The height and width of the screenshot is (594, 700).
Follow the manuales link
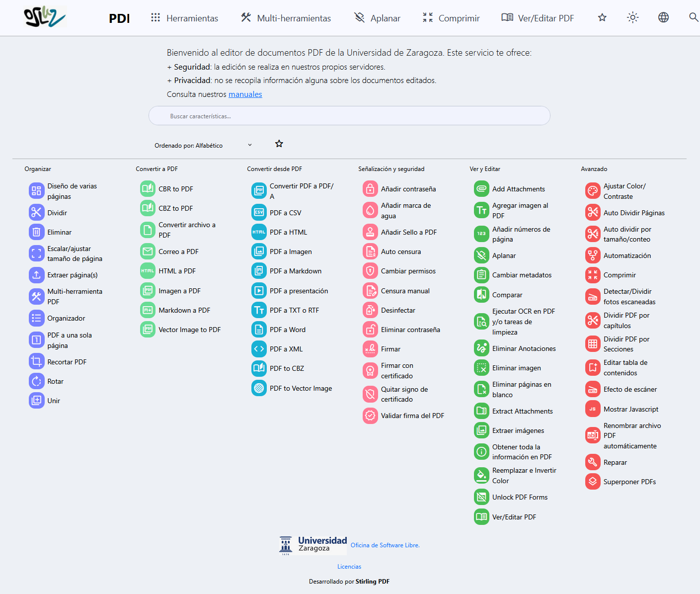pyautogui.click(x=245, y=94)
